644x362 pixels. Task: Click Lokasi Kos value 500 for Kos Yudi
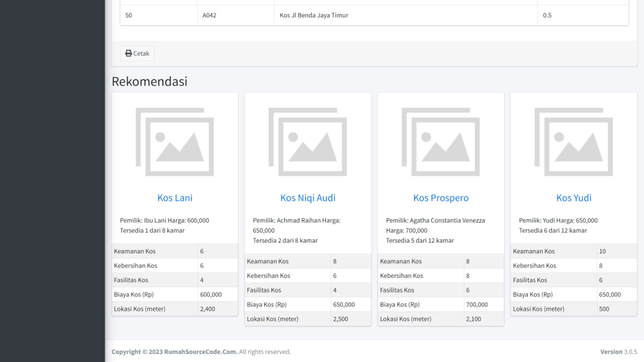click(x=604, y=309)
